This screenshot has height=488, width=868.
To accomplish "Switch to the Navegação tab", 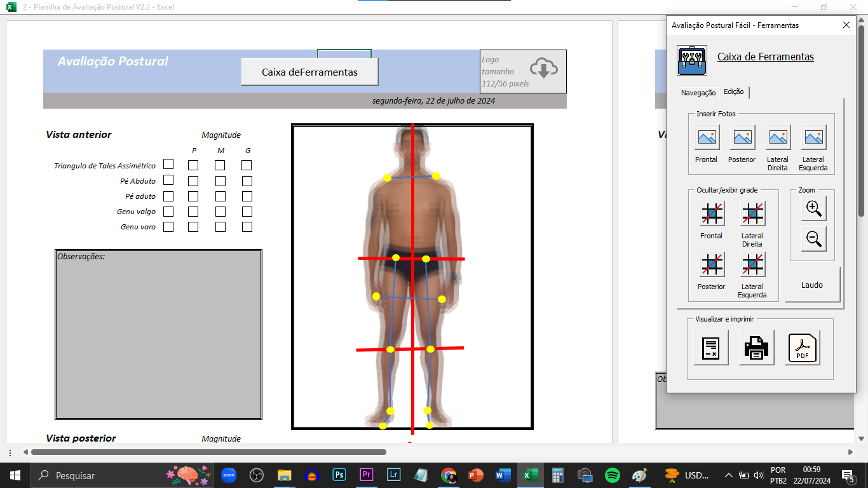I will [698, 93].
